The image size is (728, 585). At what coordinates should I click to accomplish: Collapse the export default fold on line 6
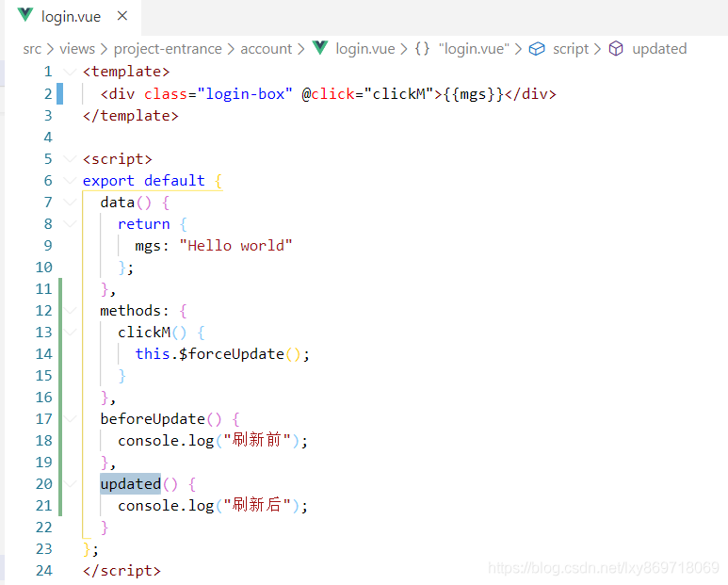tap(70, 181)
